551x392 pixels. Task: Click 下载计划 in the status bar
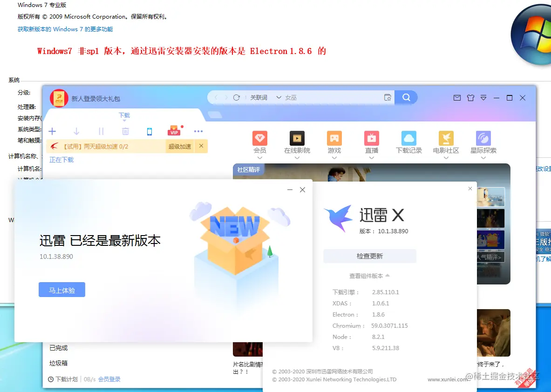click(63, 379)
